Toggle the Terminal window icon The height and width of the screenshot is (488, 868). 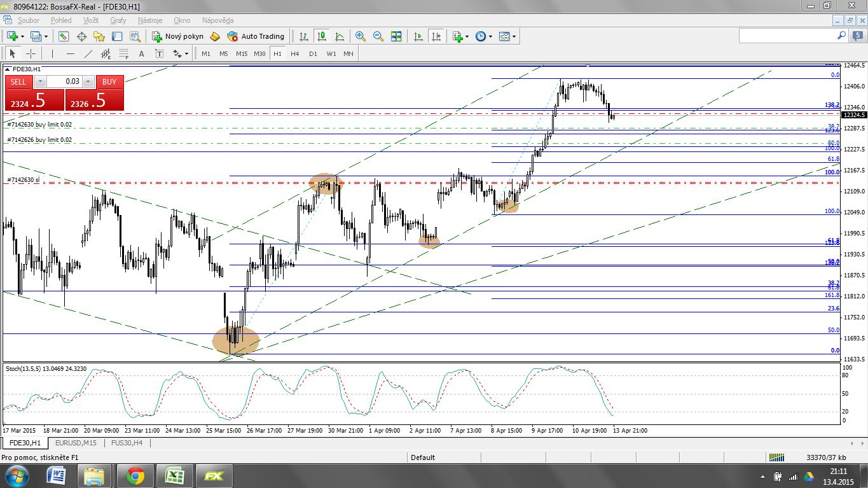[x=117, y=36]
